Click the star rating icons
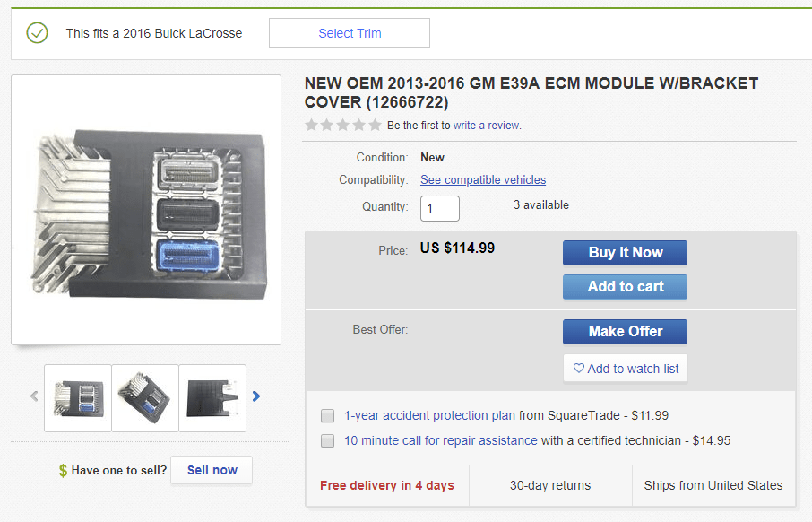 (343, 126)
